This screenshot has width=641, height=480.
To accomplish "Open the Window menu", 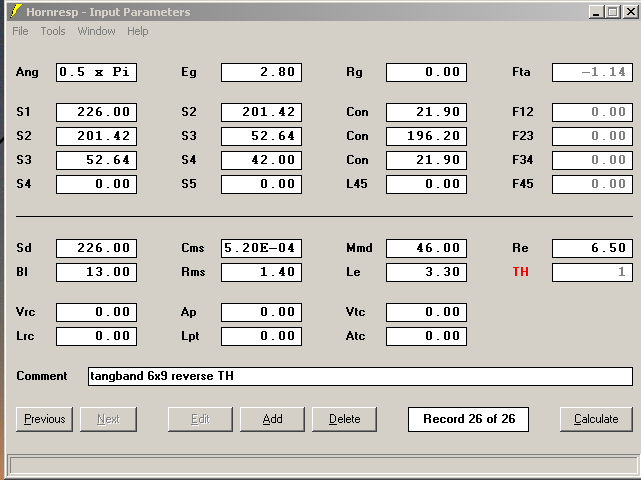I will [x=96, y=31].
